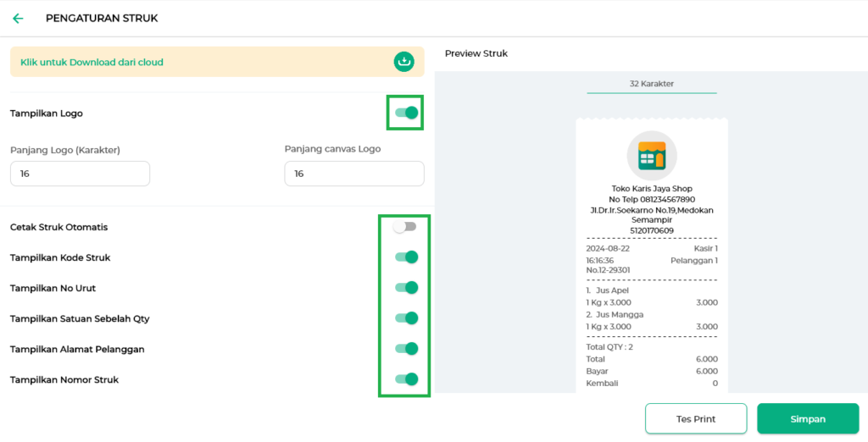Screen dimensions: 868x442
Task: Disable Tampilkan Kode Struk switch
Action: [x=406, y=257]
